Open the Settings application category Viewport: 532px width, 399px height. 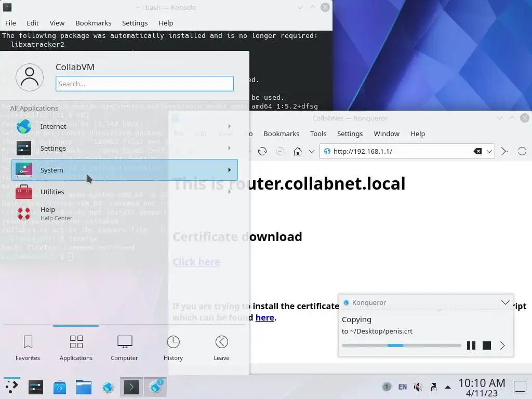(124, 148)
